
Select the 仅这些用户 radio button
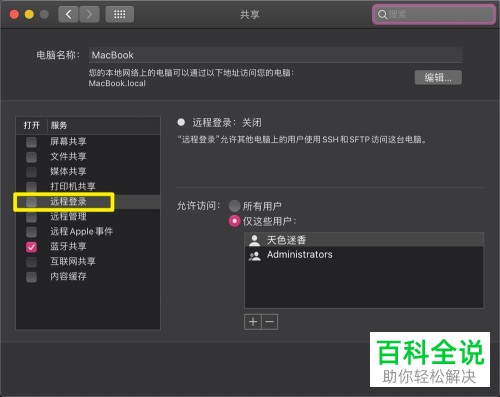234,221
